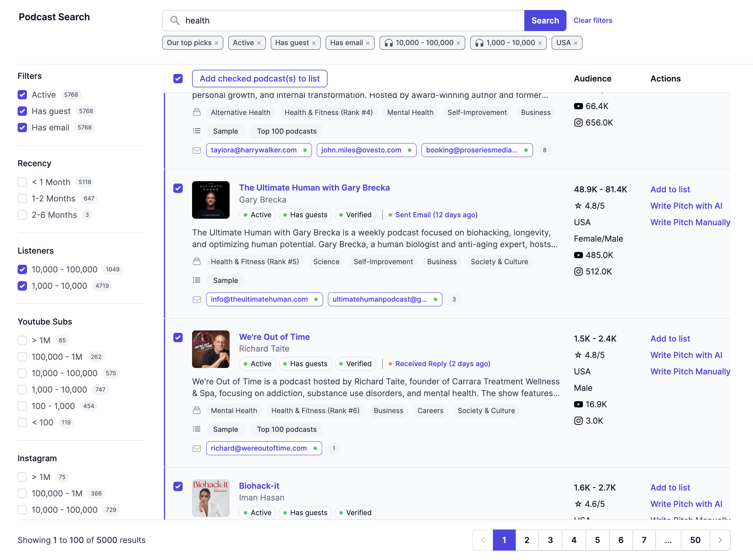Remove the USA filter chip
Viewport: 753px width, 560px height.
tap(575, 43)
